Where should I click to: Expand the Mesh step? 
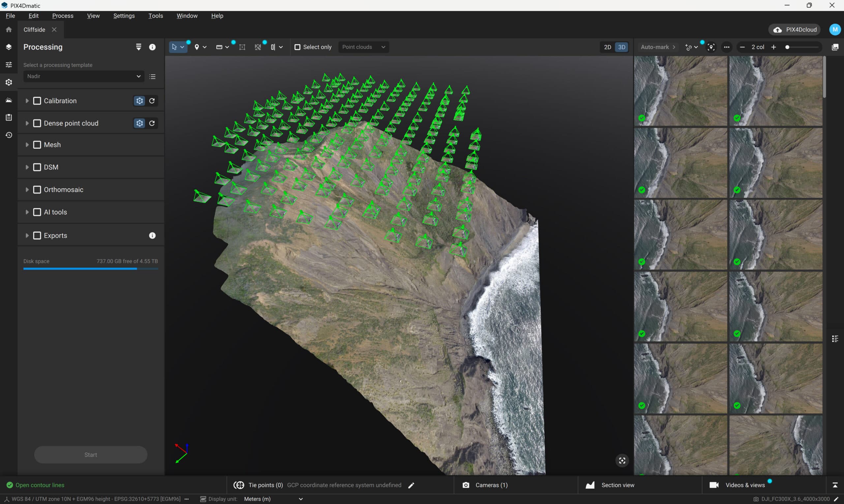tap(27, 145)
